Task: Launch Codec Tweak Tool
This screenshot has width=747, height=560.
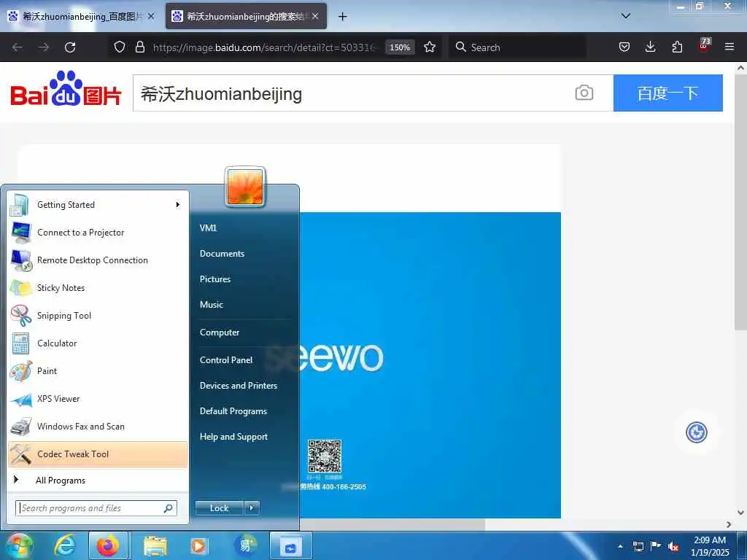Action: (98, 454)
